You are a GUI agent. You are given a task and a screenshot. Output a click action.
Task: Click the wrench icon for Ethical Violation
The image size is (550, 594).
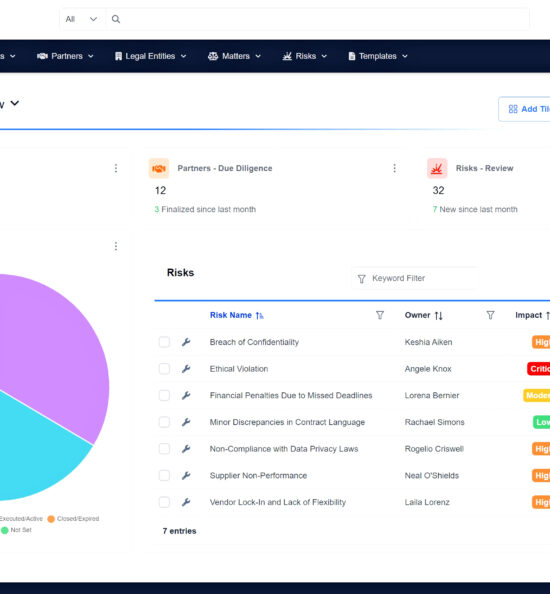[x=186, y=369]
